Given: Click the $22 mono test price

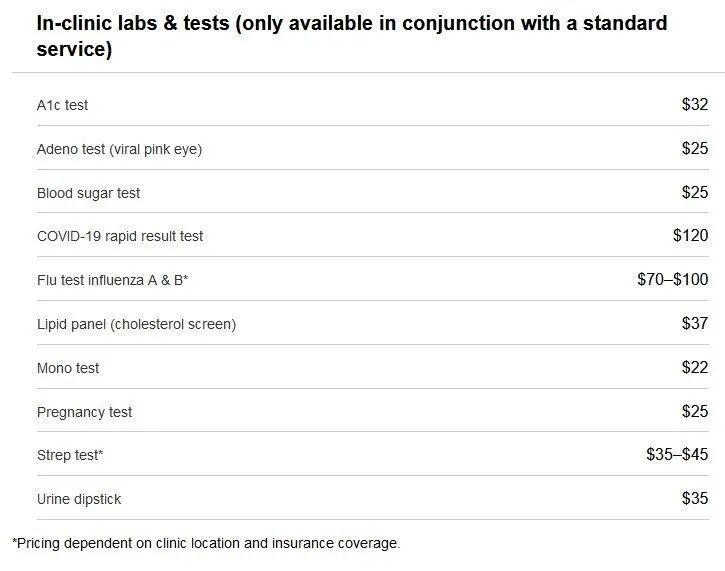Looking at the screenshot, I should [694, 367].
